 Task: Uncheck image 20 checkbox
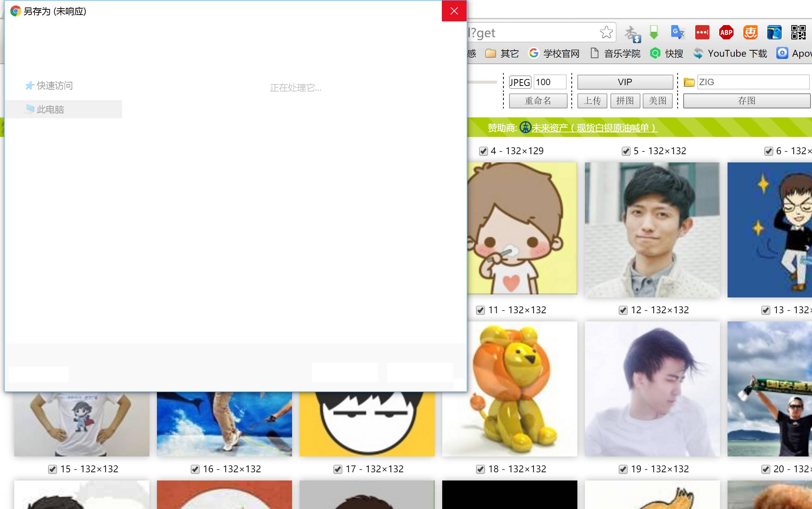click(x=765, y=469)
